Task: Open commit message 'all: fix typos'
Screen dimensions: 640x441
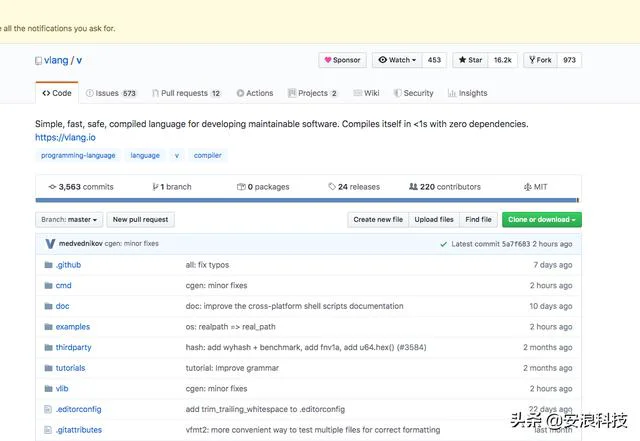Action: (x=207, y=265)
